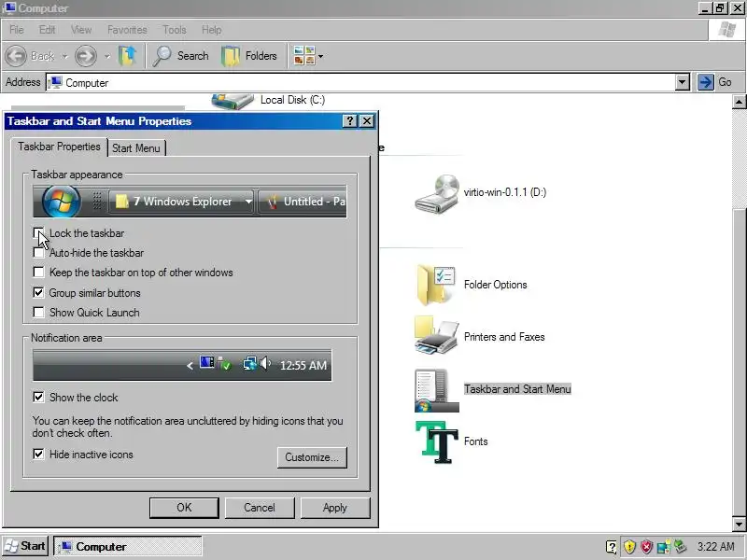
Task: Click the dialog's question mark help button
Action: [x=350, y=121]
